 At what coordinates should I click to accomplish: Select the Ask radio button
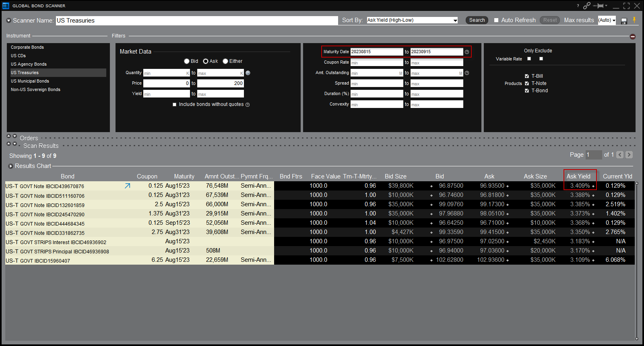coord(206,61)
